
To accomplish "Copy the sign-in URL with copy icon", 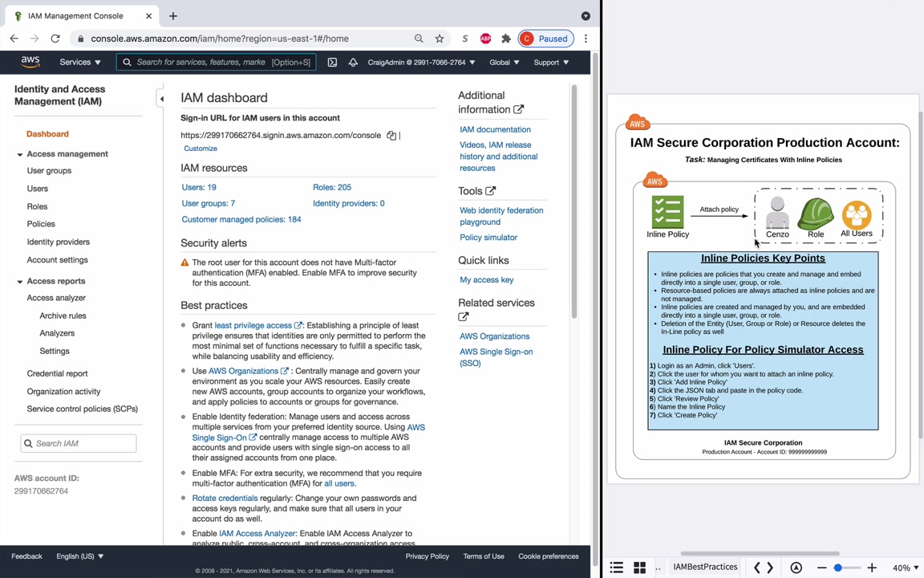I will pos(391,135).
